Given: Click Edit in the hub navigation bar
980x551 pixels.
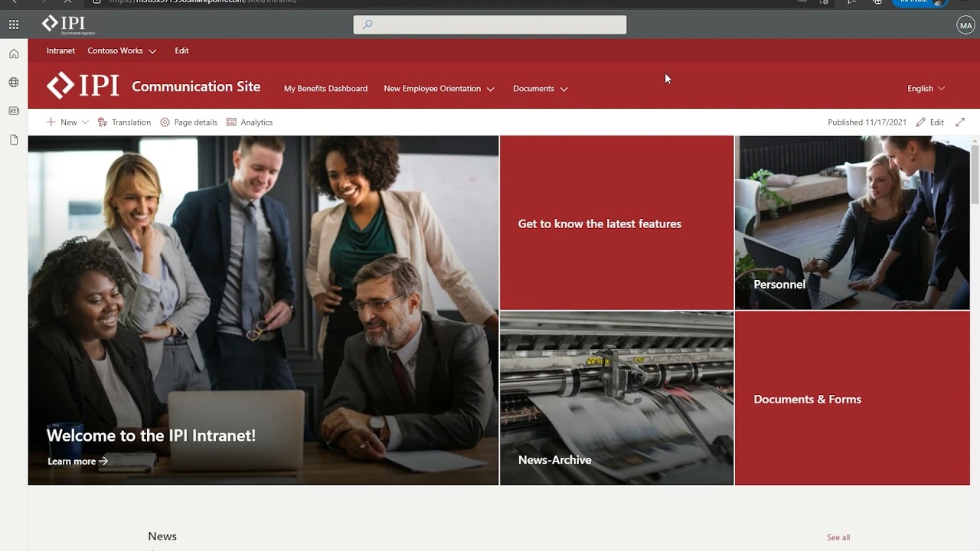Looking at the screenshot, I should 181,51.
